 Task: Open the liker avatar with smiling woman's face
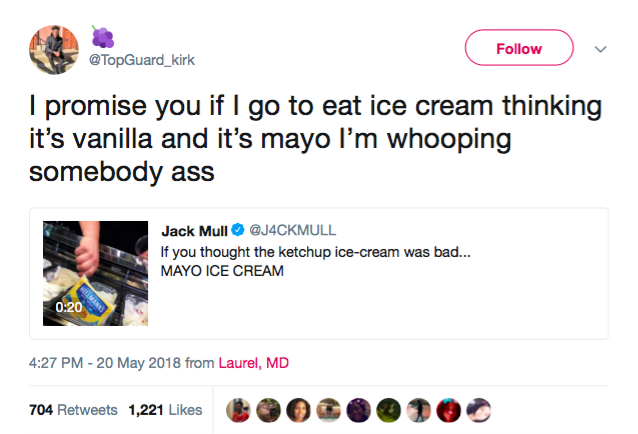tap(300, 410)
